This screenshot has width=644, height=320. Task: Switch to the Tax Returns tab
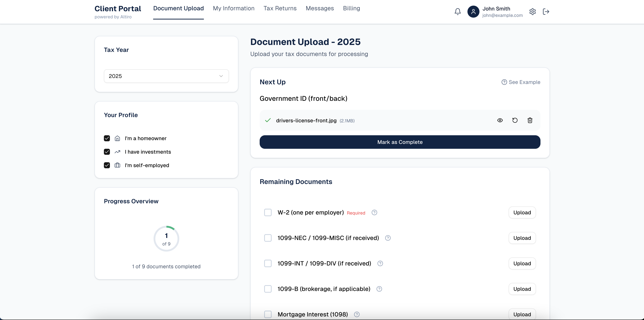point(280,8)
